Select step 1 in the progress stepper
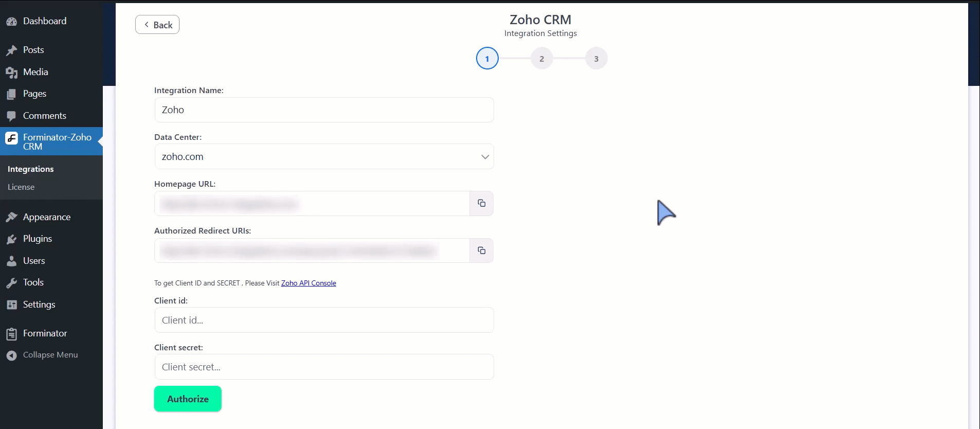Viewport: 980px width, 429px height. (487, 59)
